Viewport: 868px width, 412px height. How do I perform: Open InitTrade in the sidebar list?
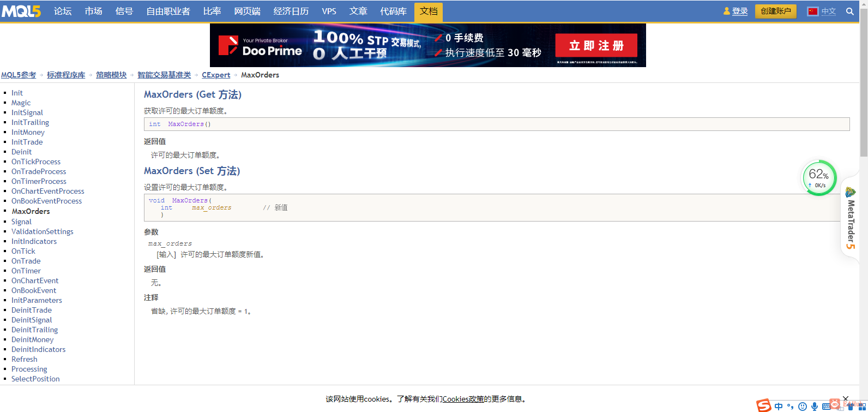click(27, 142)
